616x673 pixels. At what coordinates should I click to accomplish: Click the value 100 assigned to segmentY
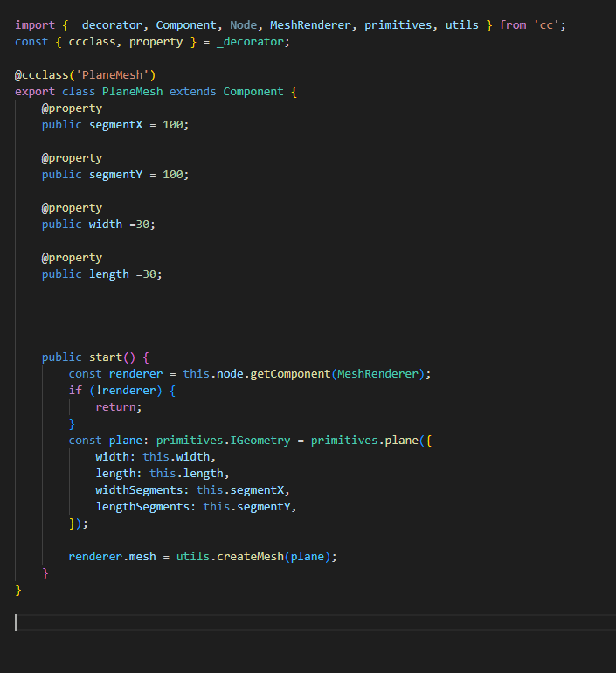click(x=173, y=175)
